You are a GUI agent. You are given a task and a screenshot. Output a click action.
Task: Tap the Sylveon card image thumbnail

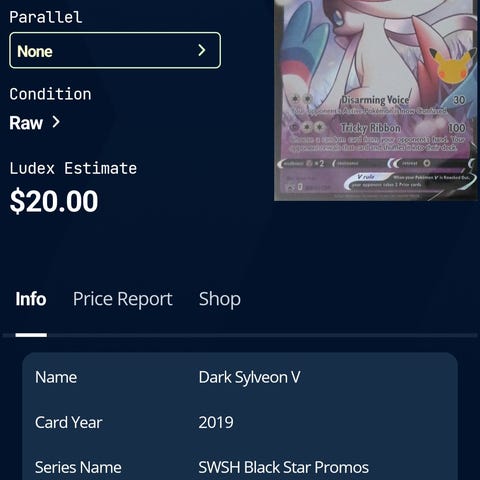(x=377, y=100)
